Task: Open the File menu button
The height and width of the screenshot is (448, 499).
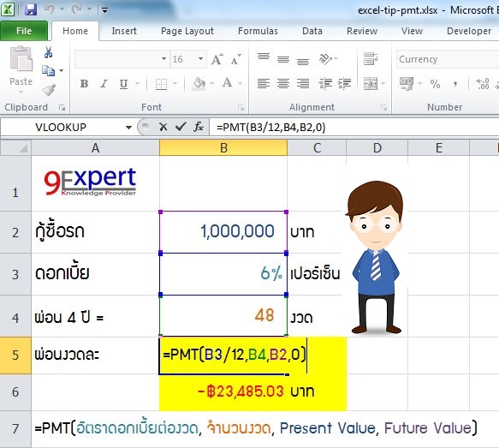Action: [24, 31]
